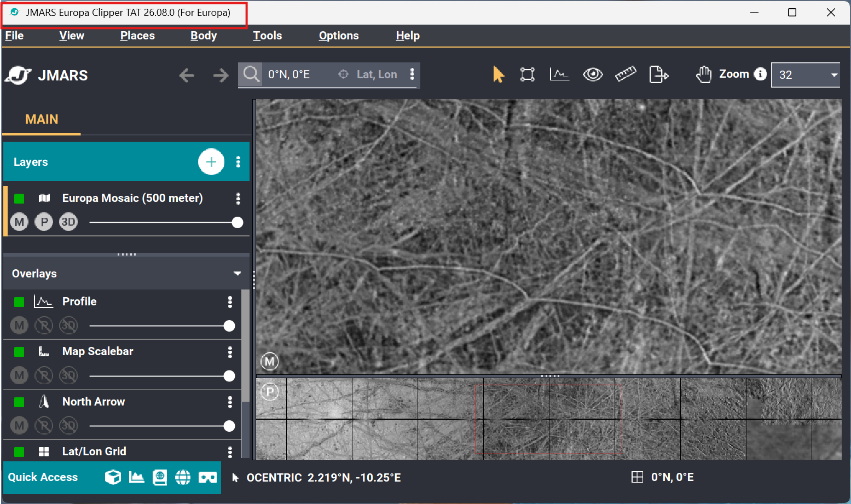Toggle Profile overlay green status box
This screenshot has height=504, width=851.
coord(19,302)
